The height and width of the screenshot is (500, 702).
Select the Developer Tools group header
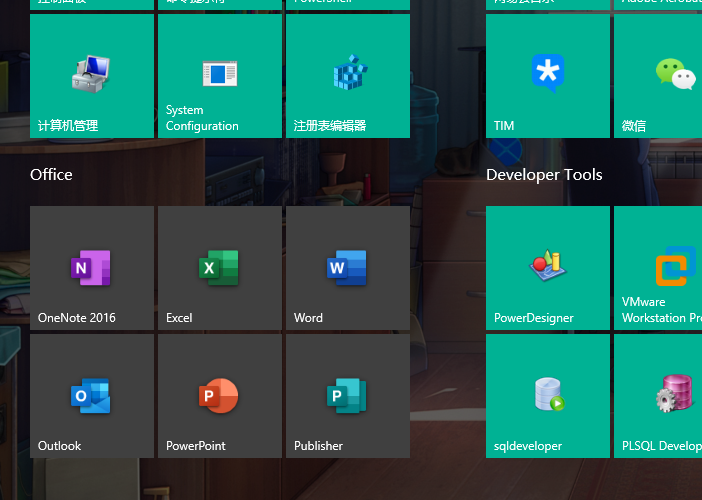(x=544, y=175)
